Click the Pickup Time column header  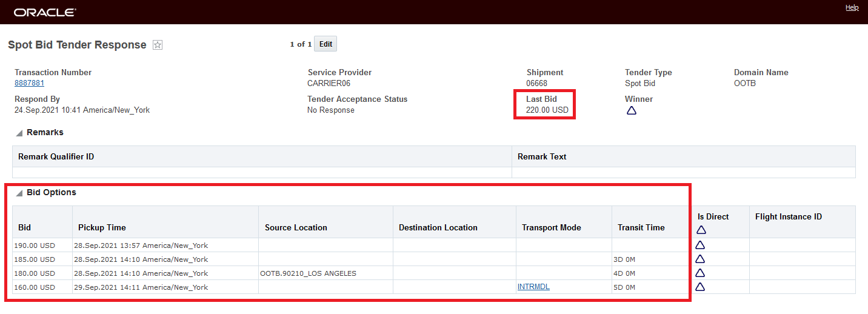tap(102, 227)
